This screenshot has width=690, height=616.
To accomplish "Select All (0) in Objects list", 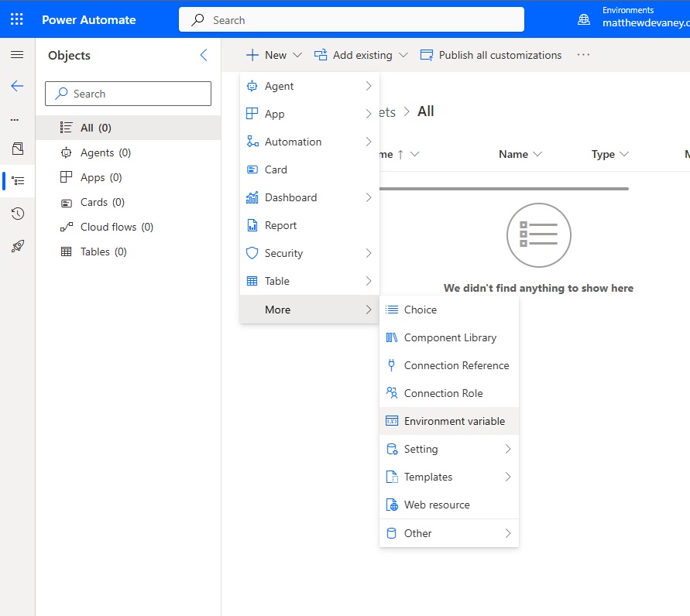I will 128,128.
